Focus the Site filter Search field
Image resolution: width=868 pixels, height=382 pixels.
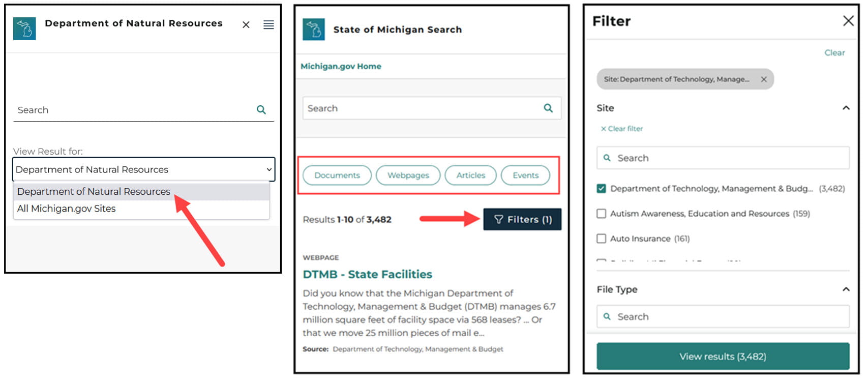[723, 158]
